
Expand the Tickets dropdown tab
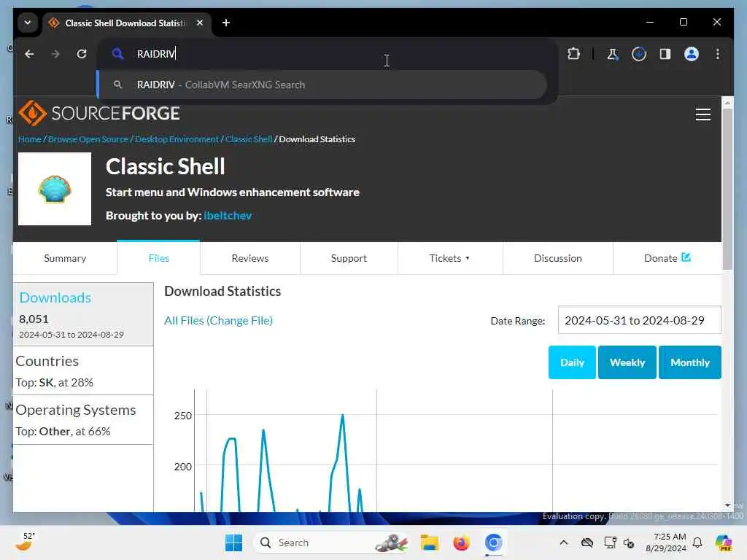click(x=449, y=258)
